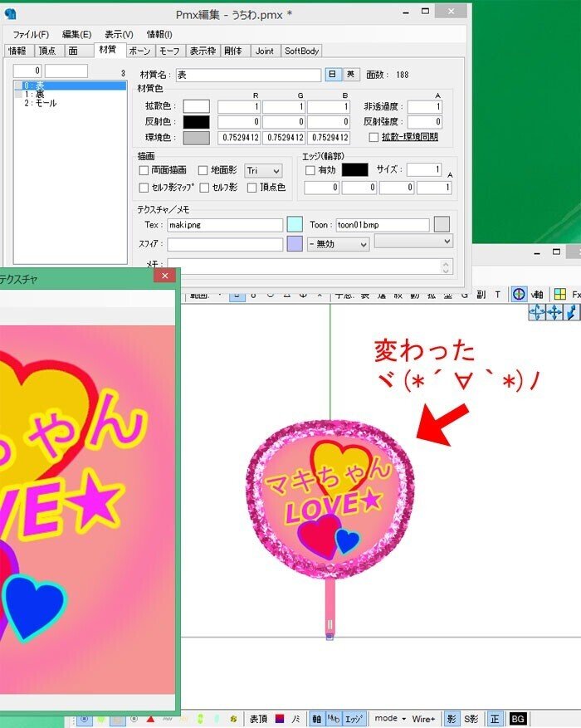
Task: Open the 編集(E) menu
Action: (x=76, y=34)
